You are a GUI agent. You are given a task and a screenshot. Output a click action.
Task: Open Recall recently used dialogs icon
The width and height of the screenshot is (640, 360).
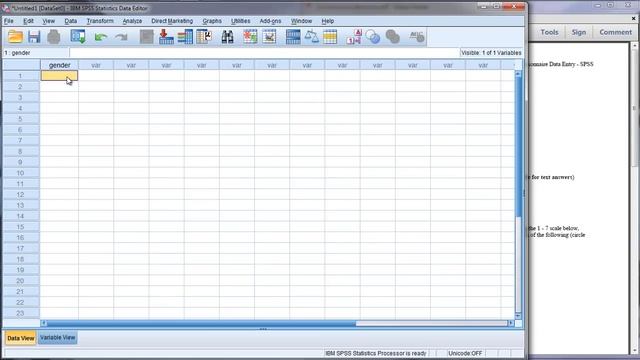(78, 37)
